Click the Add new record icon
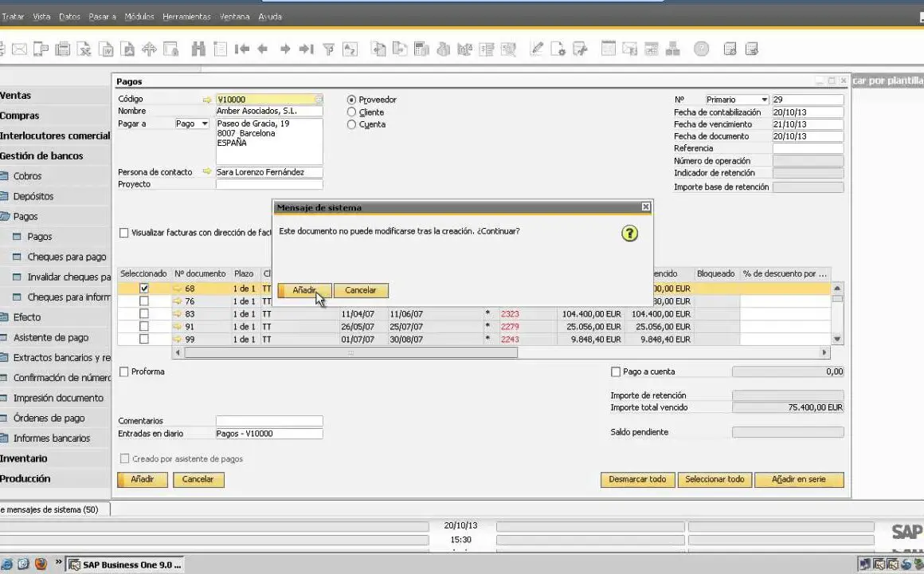 coord(220,49)
